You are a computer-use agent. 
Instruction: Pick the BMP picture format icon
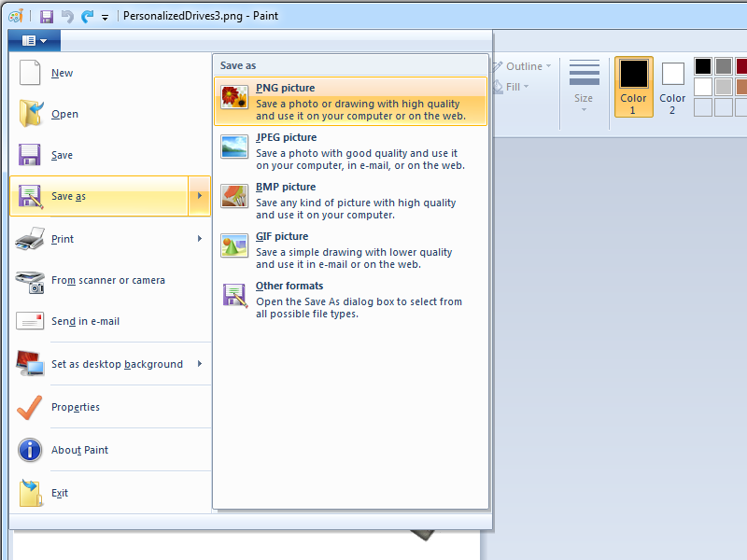234,196
